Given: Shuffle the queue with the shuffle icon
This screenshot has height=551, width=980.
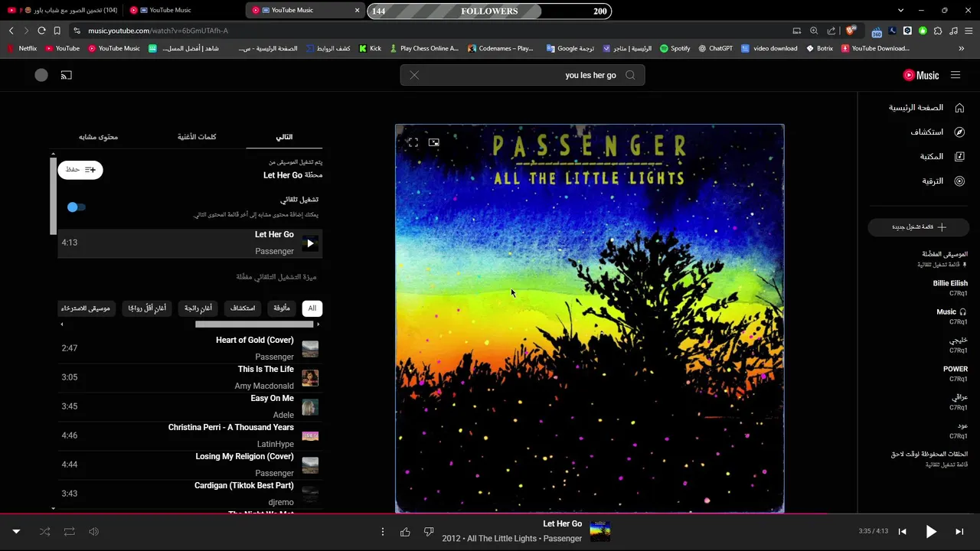Looking at the screenshot, I should [x=44, y=532].
